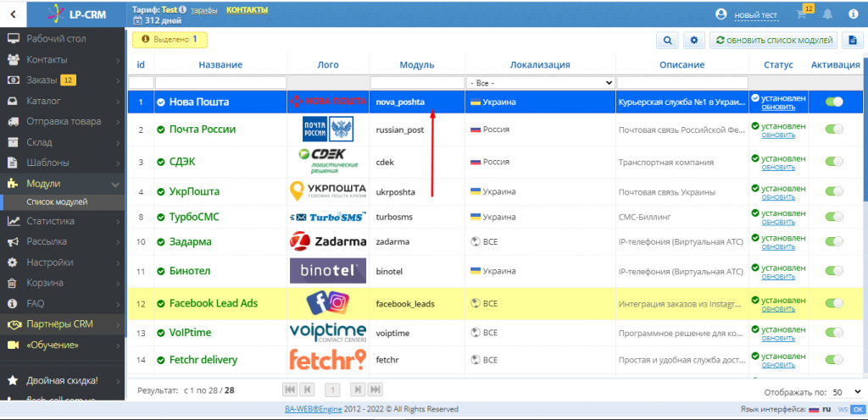The width and height of the screenshot is (868, 420).
Task: Toggle activation for ТурбоСМС
Action: tap(834, 217)
